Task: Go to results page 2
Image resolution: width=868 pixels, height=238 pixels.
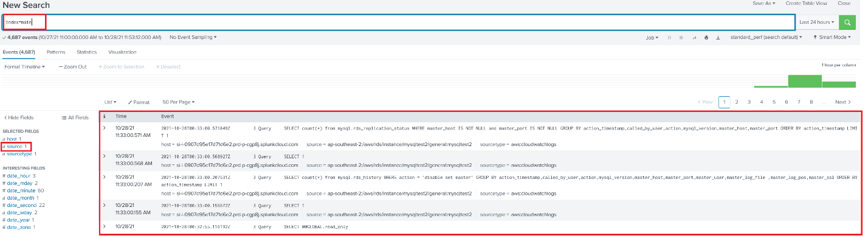Action: click(x=737, y=102)
